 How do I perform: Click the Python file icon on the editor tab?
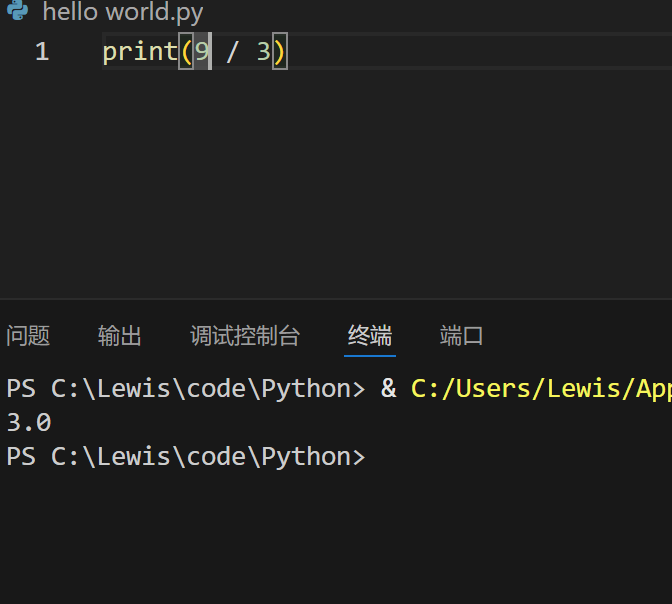tap(18, 12)
